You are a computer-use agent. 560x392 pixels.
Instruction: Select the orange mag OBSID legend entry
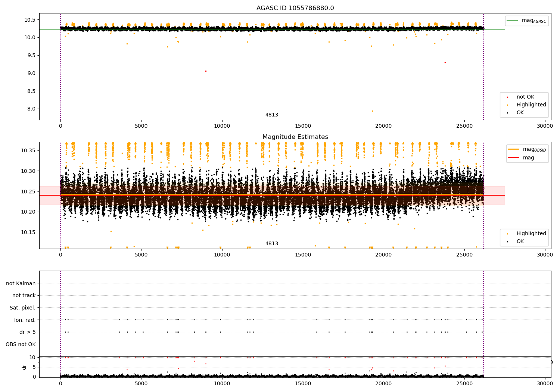pyautogui.click(x=526, y=149)
